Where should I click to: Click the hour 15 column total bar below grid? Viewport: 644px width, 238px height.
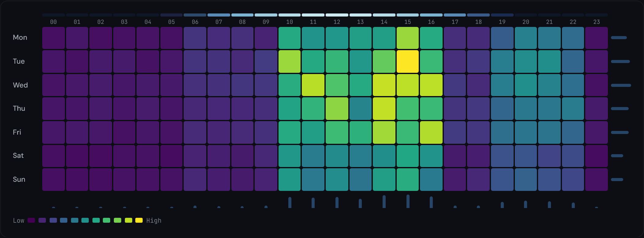(x=408, y=201)
